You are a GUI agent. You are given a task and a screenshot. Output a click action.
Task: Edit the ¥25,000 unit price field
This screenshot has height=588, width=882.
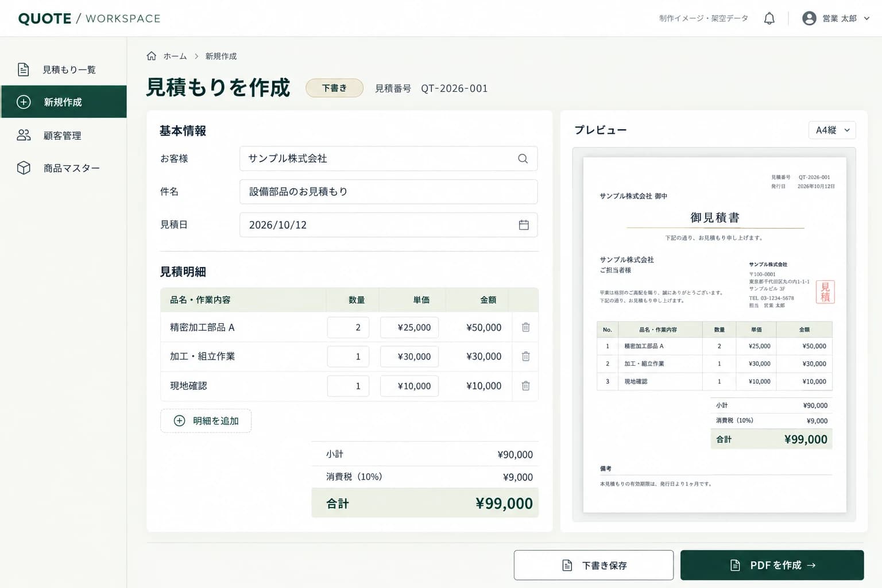(409, 327)
